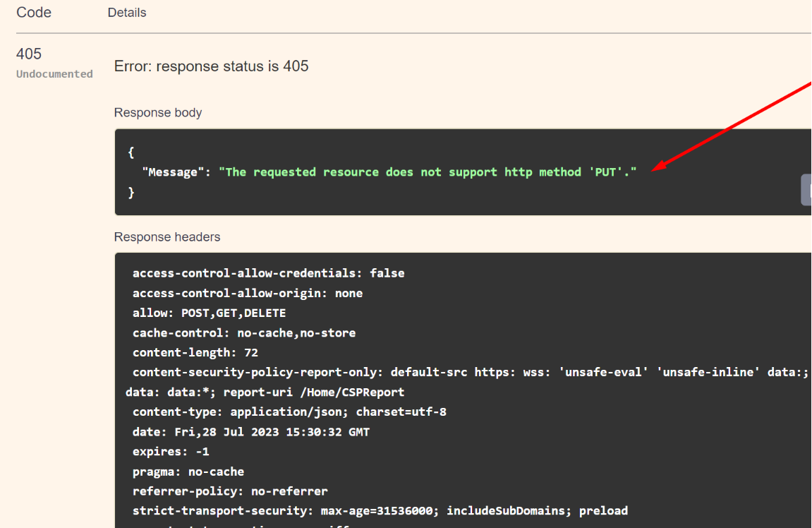This screenshot has width=812, height=528.
Task: Click the content-type application/json header line
Action: [x=289, y=412]
